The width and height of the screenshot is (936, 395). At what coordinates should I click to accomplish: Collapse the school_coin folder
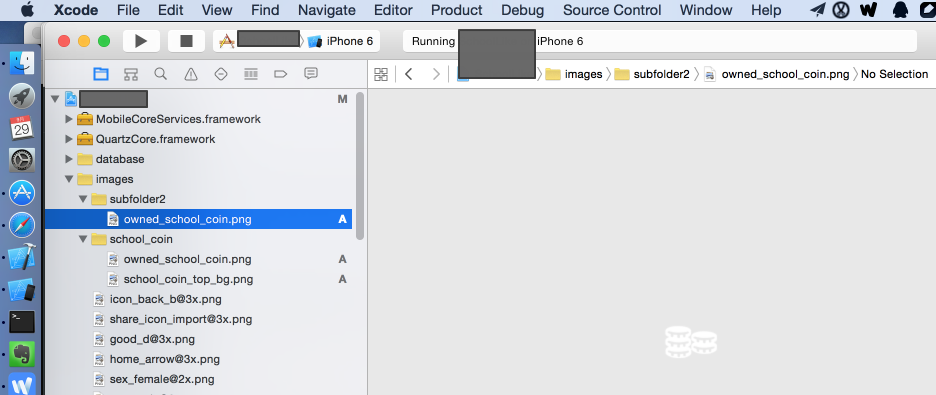(83, 239)
